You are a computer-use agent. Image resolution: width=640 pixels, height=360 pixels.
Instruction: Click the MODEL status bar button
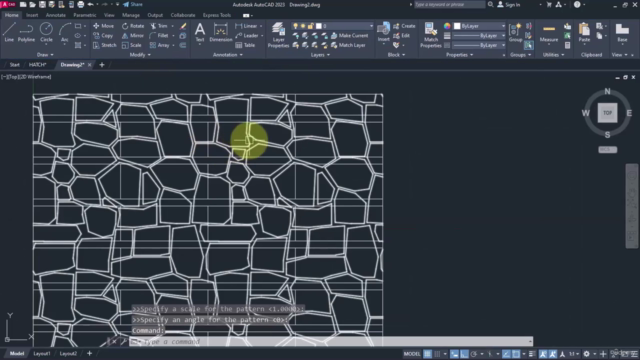[412, 354]
